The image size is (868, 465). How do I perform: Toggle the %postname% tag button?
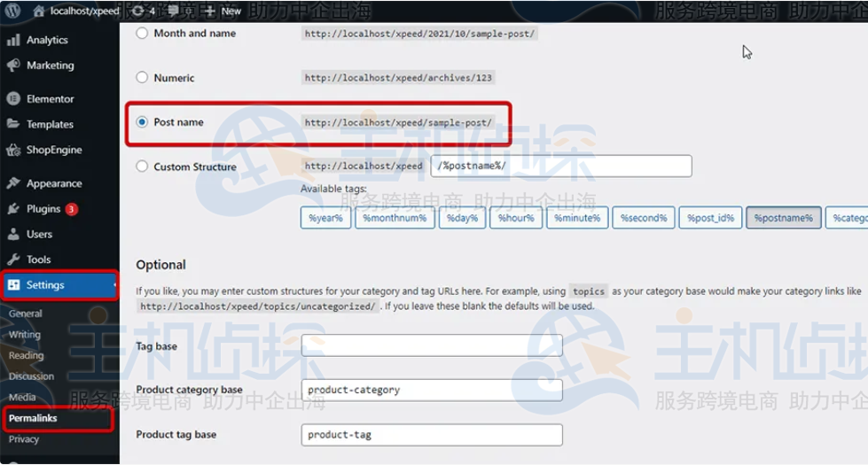pos(784,218)
